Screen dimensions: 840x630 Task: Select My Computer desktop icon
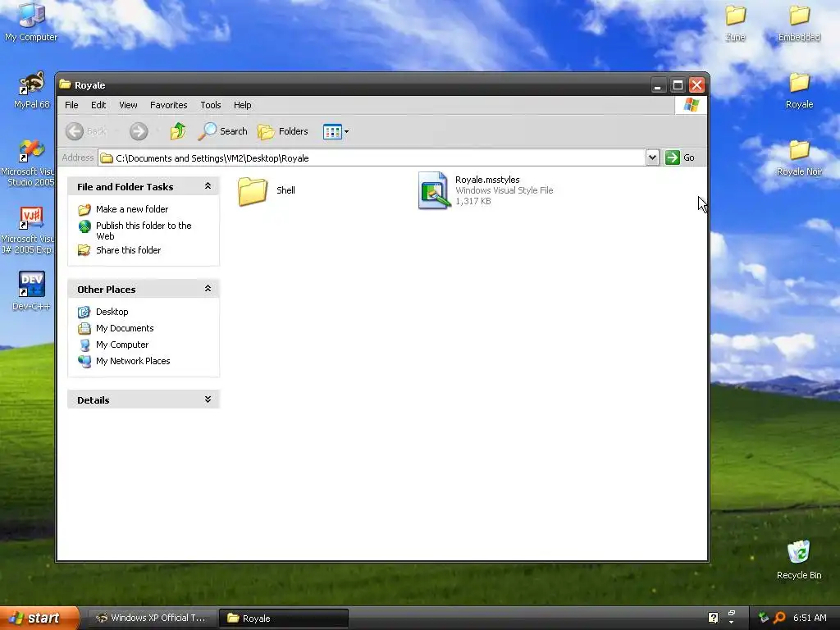(31, 22)
